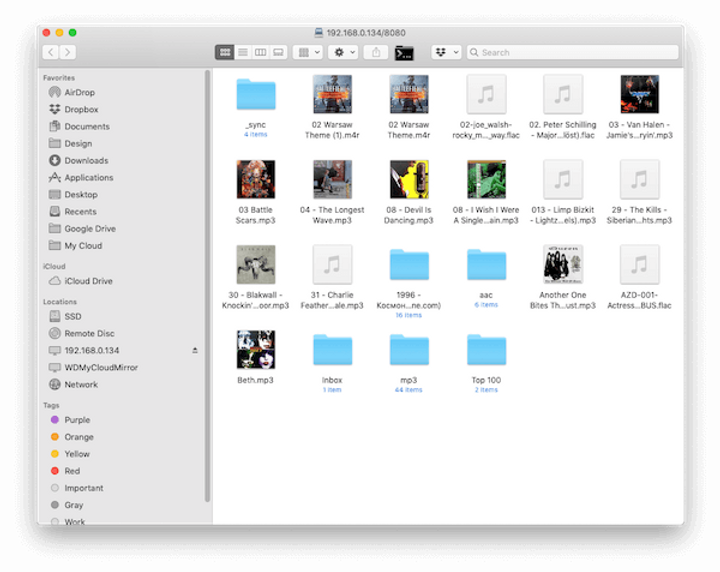Open Desktop in the sidebar
The width and height of the screenshot is (720, 572).
click(x=73, y=194)
